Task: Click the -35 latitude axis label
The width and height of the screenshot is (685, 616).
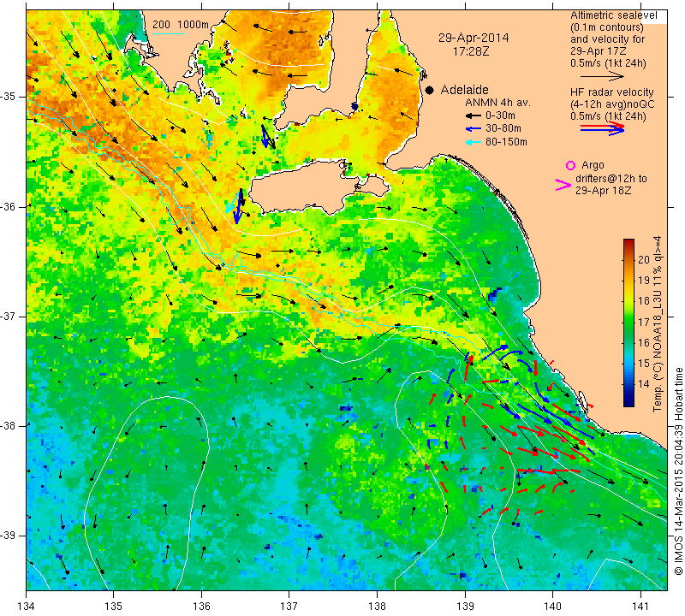Action: point(8,97)
